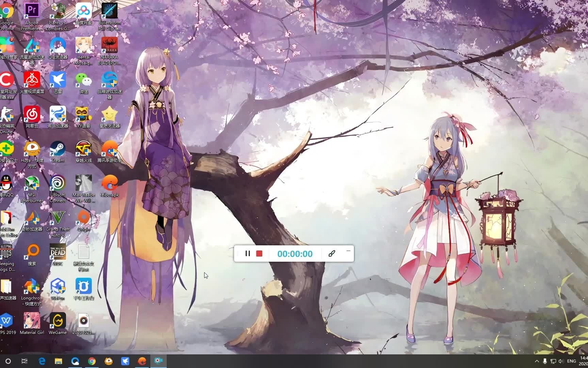Open Huya icon in the taskbar
Viewport: 588px width, 368px height.
point(109,361)
